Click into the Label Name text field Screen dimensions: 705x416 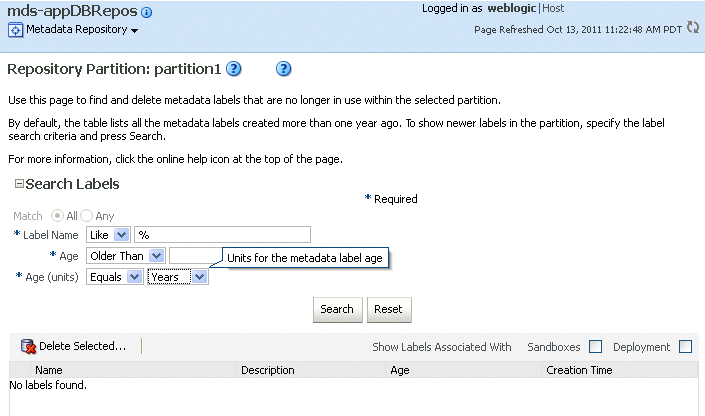point(222,235)
